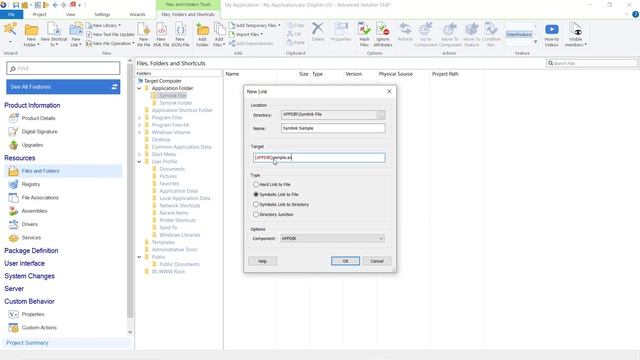Open the View ribbon tab
This screenshot has width=640, height=360.
(71, 14)
